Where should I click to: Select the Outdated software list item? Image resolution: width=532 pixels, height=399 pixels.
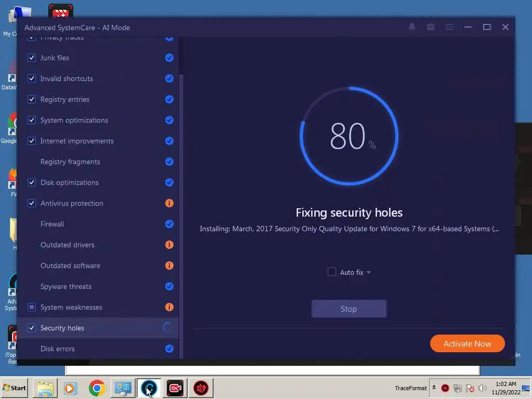click(x=98, y=265)
